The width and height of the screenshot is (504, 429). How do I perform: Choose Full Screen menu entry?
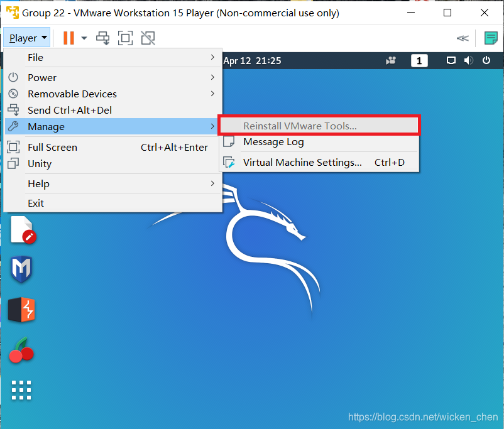(x=113, y=147)
